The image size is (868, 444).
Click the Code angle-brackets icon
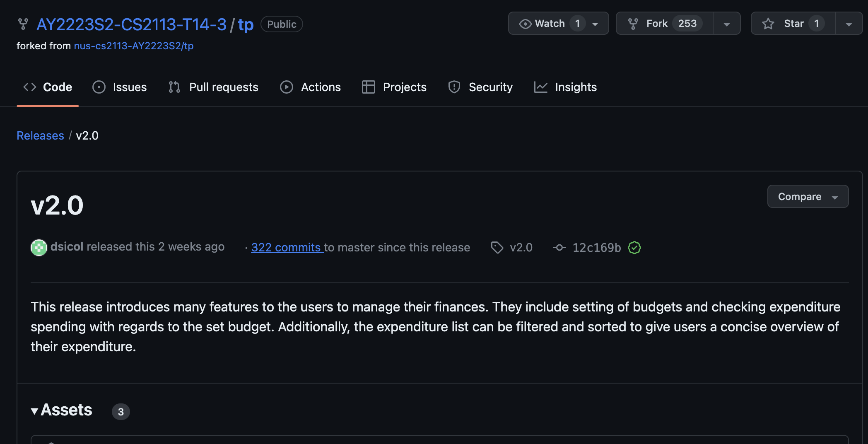pos(30,87)
